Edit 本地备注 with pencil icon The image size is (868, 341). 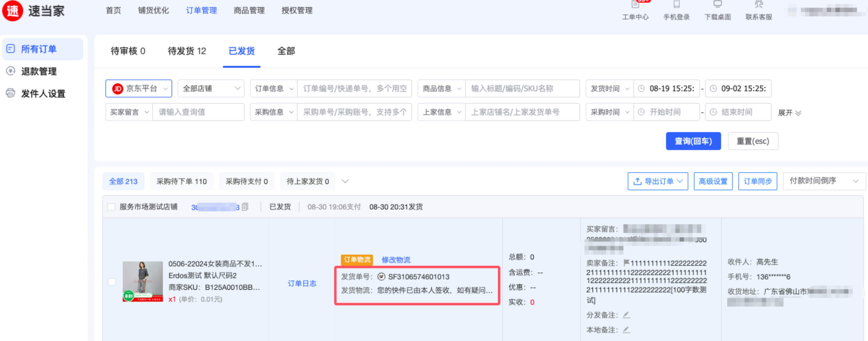pyautogui.click(x=626, y=330)
